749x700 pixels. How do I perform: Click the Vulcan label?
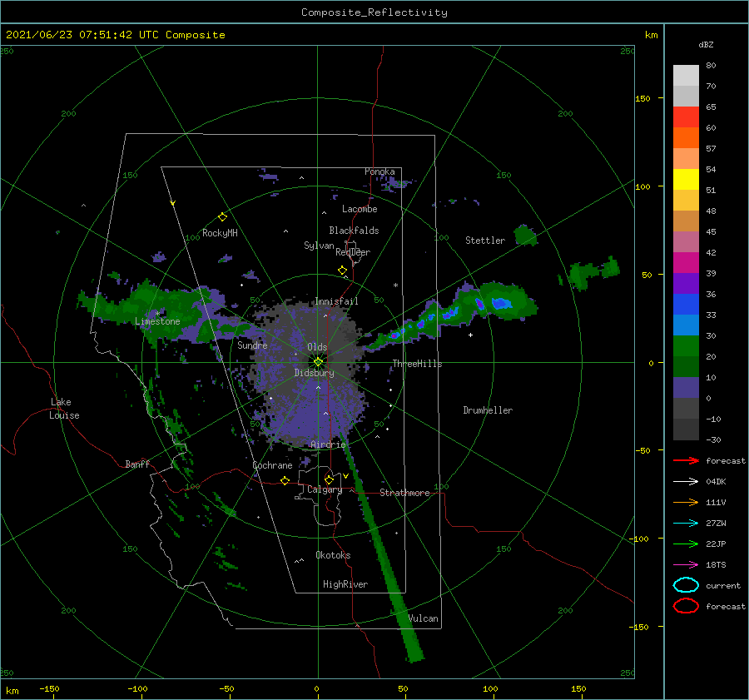click(x=423, y=618)
